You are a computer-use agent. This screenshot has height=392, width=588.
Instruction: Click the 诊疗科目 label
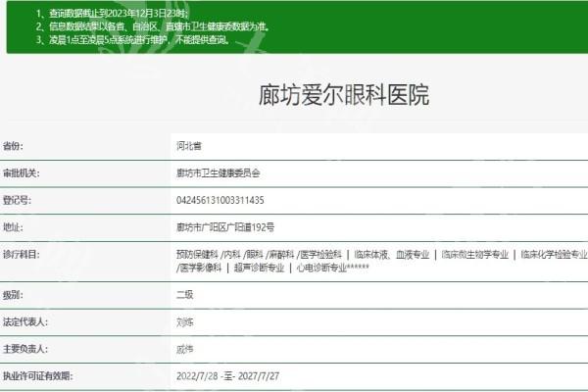tap(21, 255)
